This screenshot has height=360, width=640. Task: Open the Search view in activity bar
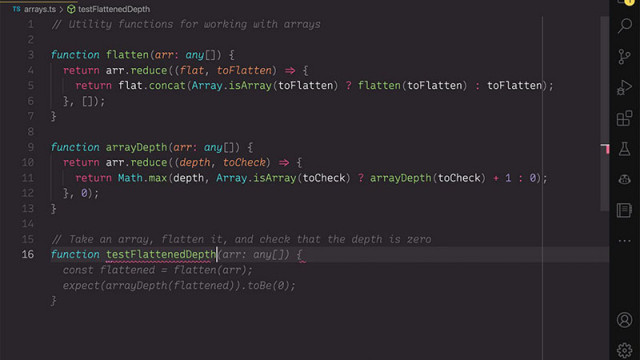pos(624,25)
